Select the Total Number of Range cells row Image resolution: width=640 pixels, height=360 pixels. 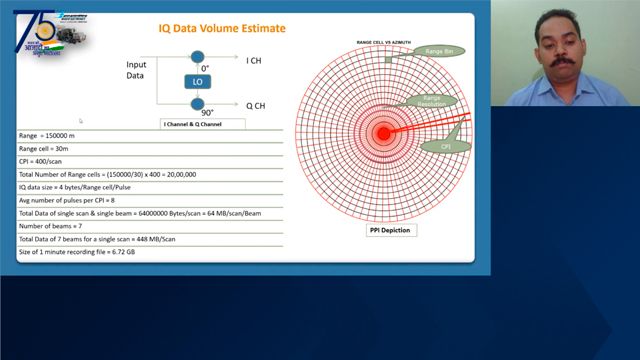[x=150, y=175]
